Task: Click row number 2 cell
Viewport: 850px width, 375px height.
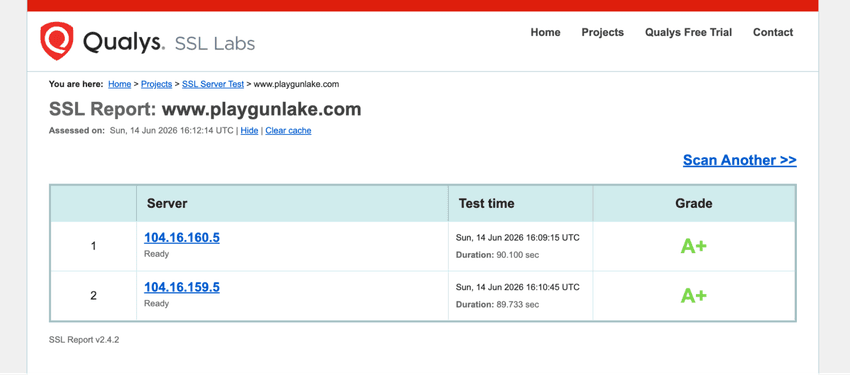Action: (93, 296)
